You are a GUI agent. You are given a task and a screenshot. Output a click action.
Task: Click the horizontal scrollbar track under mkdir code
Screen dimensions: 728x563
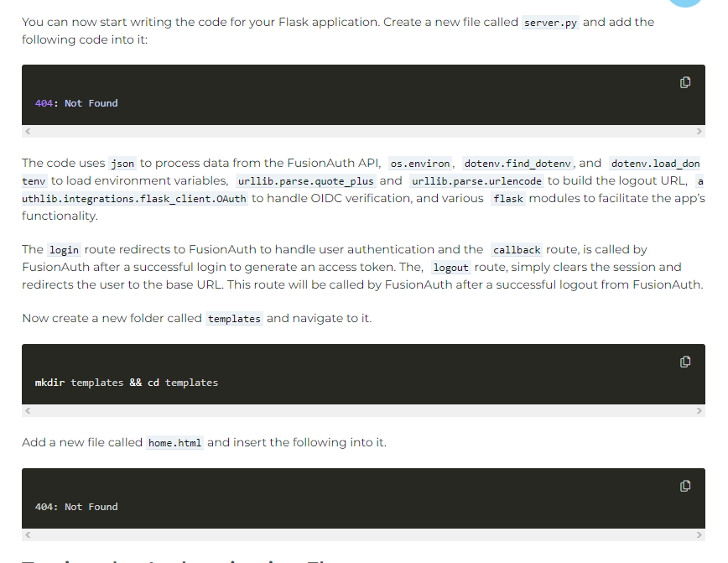tap(363, 410)
